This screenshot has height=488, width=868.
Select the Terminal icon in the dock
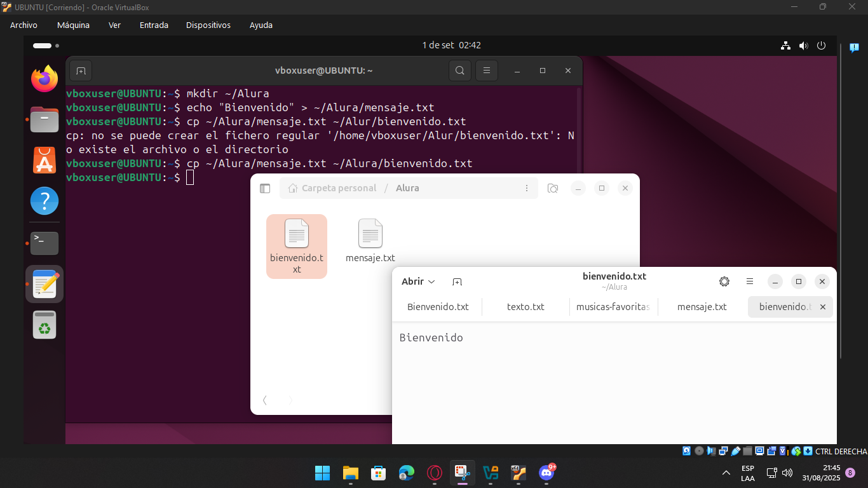tap(44, 243)
